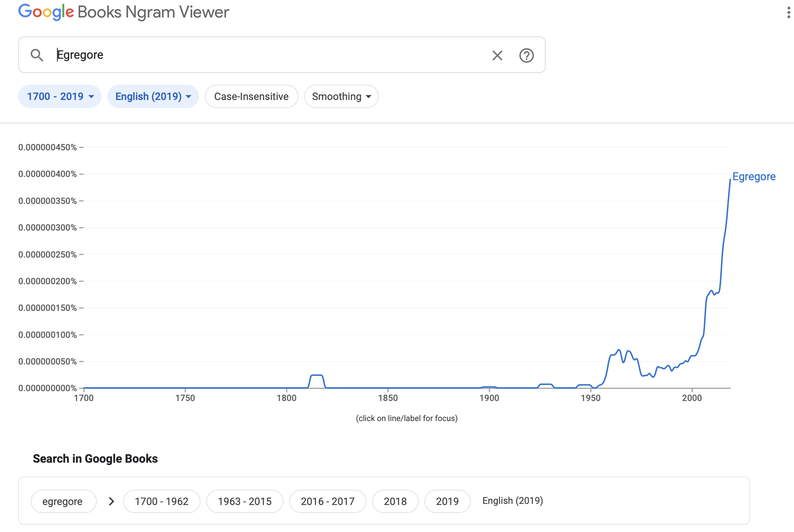Viewport: 794px width, 532px height.
Task: Toggle the Case-Insensitive option
Action: (x=251, y=96)
